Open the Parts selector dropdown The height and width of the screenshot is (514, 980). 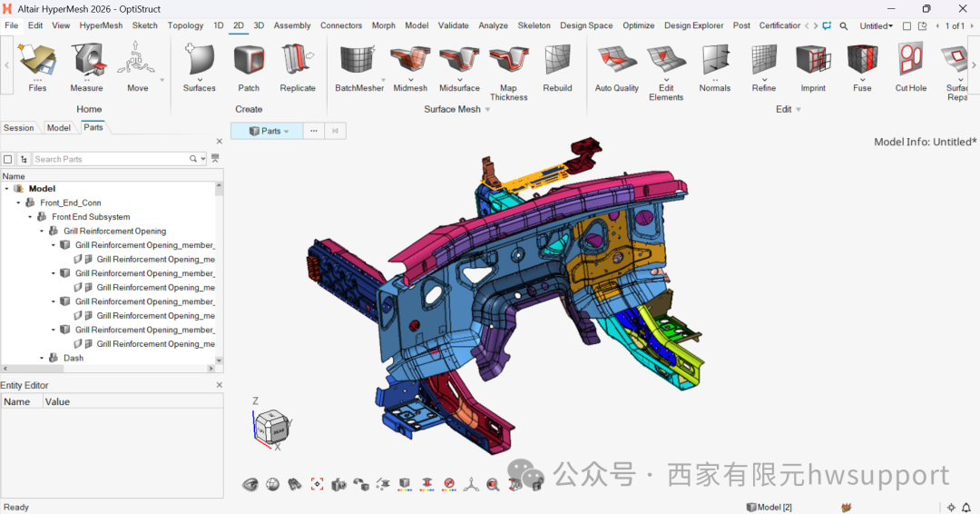[268, 131]
